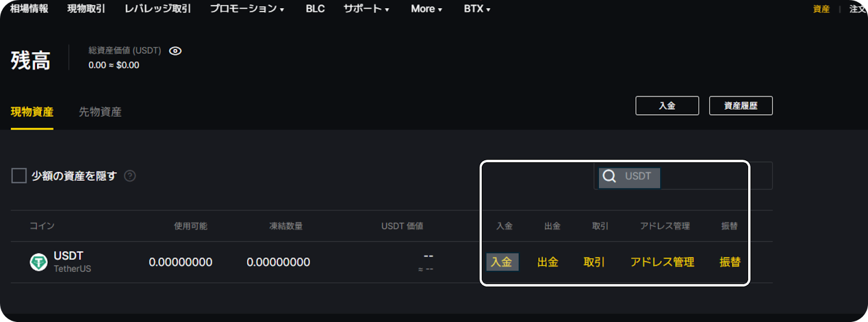
Task: Click the 振替 link for USDT
Action: [730, 262]
